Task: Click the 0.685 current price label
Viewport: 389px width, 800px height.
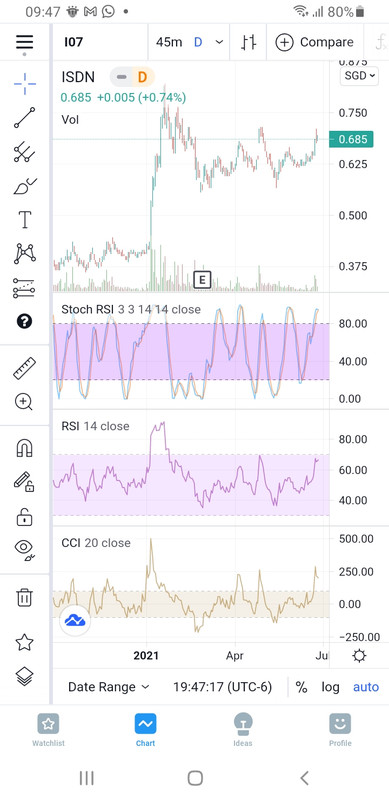Action: point(351,139)
